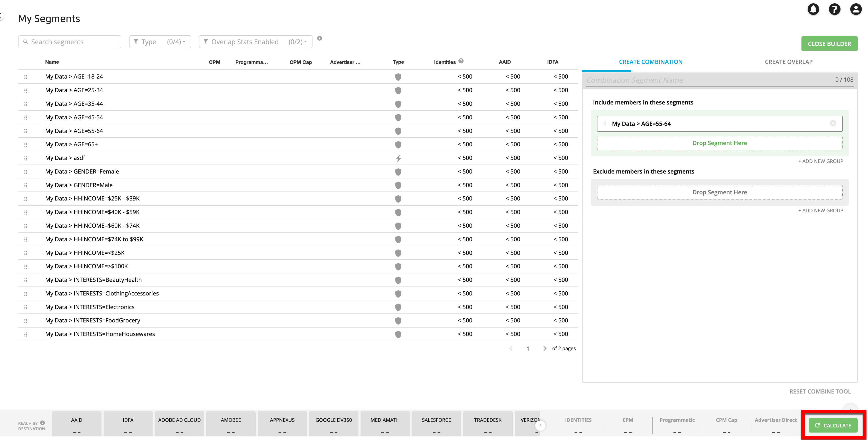Switch to the Create Overlap tab
Screen dimensions: 868x440
789,62
